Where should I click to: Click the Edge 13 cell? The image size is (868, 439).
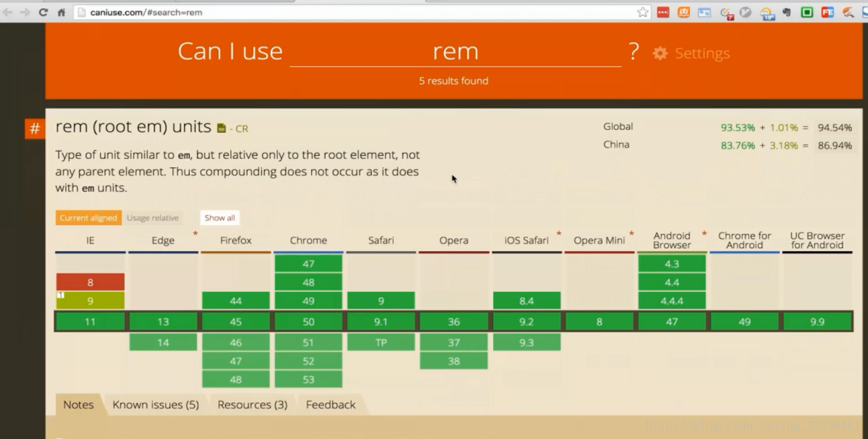coord(163,322)
